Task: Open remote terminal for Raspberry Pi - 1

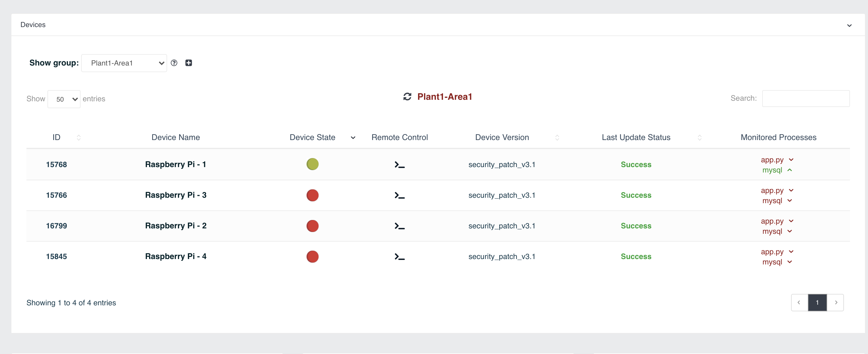Action: [x=399, y=165]
